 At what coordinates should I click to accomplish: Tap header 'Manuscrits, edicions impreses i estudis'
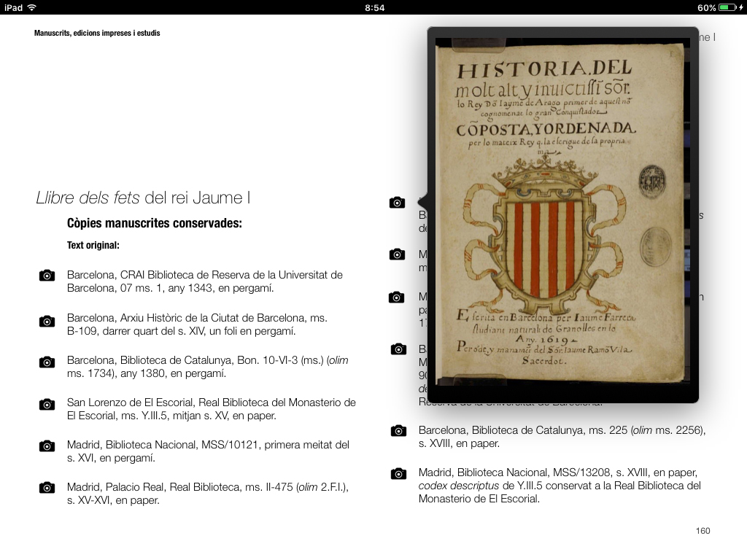97,34
